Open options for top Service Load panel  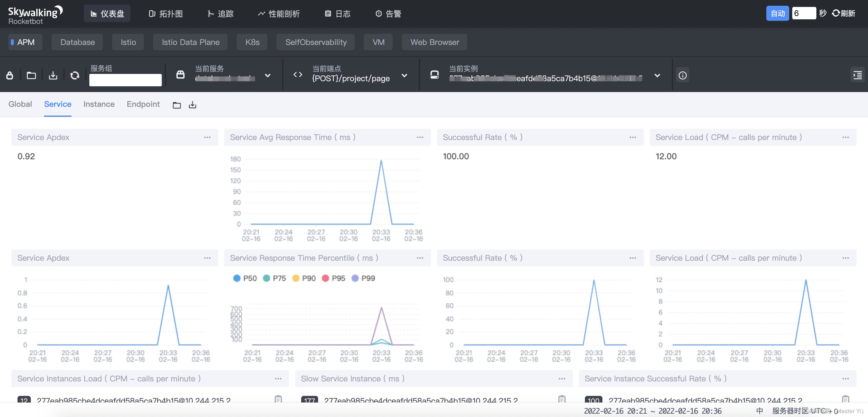[845, 137]
